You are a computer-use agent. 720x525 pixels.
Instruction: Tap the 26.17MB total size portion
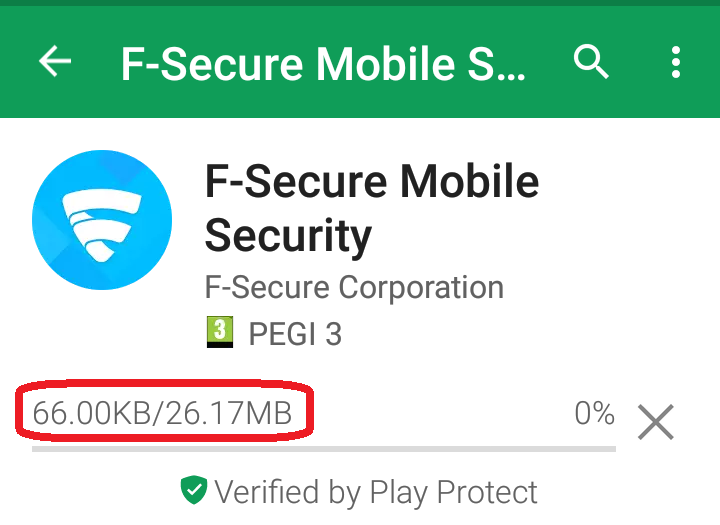click(x=229, y=412)
